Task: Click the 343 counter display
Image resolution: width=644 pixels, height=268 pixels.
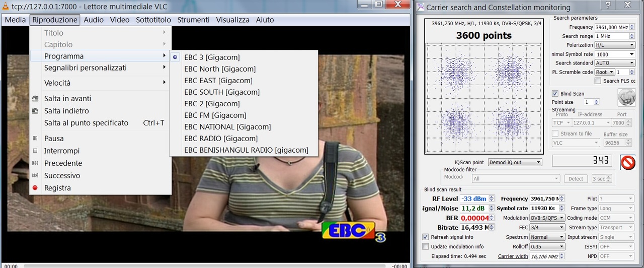Action: 582,161
